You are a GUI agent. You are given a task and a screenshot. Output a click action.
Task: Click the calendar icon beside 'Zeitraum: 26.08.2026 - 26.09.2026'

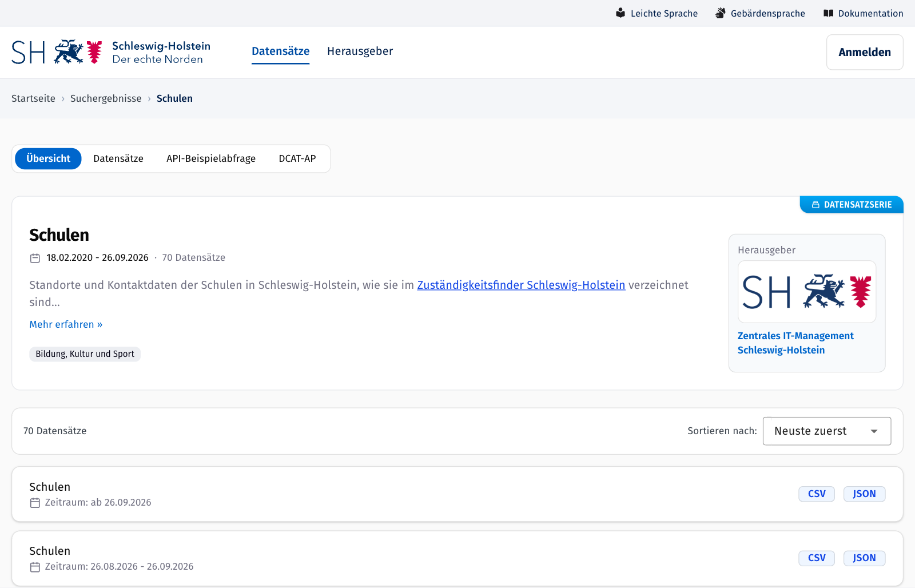(x=35, y=567)
